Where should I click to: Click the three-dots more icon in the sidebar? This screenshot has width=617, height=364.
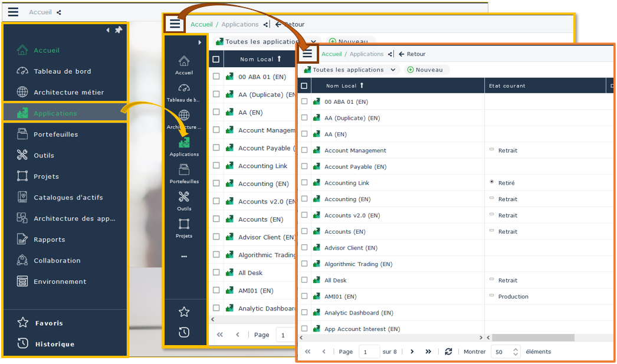[184, 257]
